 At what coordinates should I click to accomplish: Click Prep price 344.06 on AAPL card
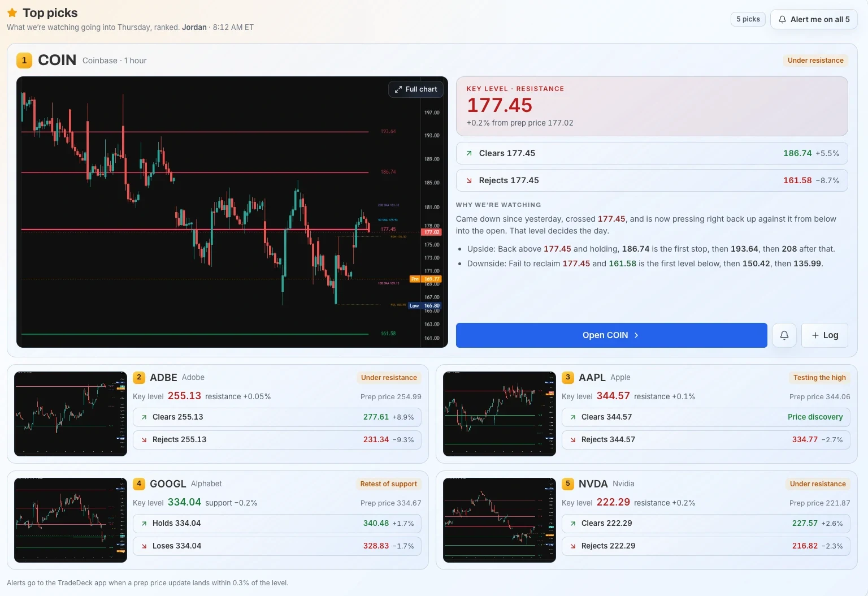pos(820,397)
